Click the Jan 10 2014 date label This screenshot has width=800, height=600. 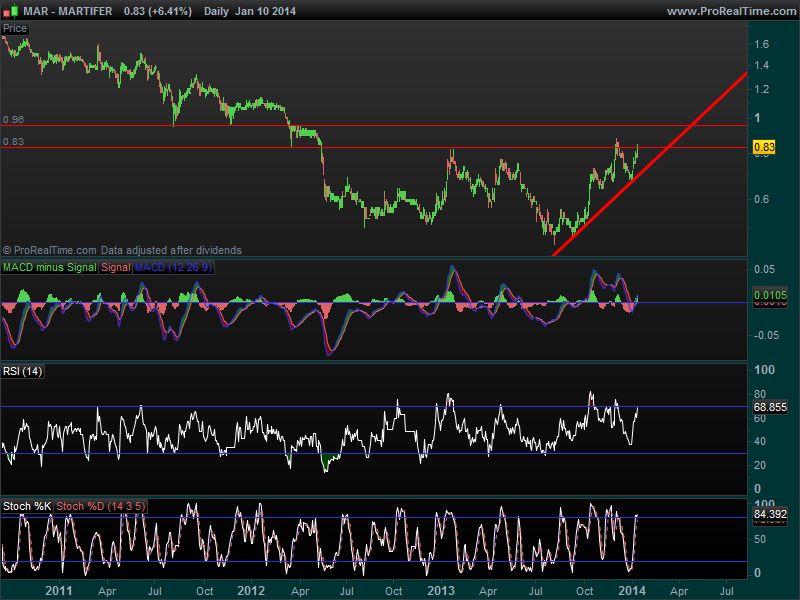click(265, 11)
